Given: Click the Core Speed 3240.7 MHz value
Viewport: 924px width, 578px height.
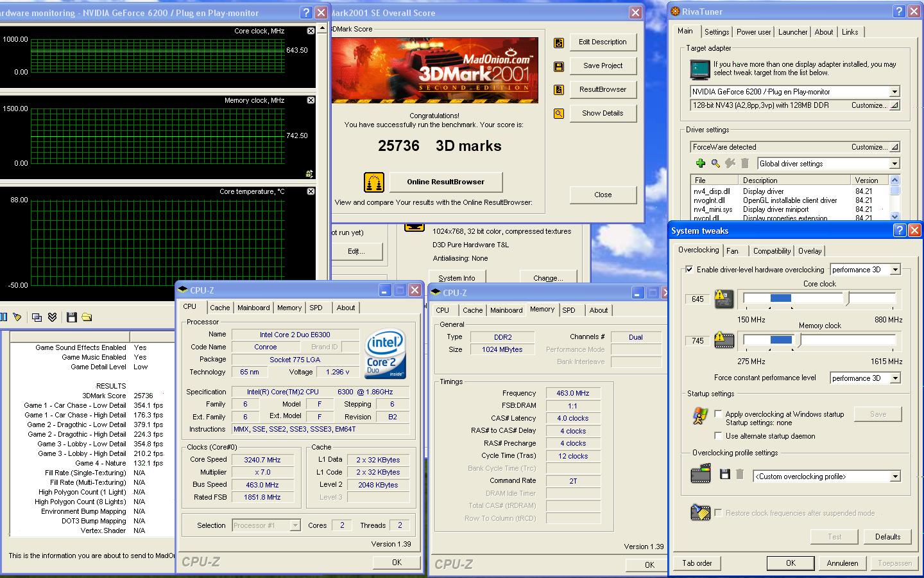Looking at the screenshot, I should pos(262,460).
